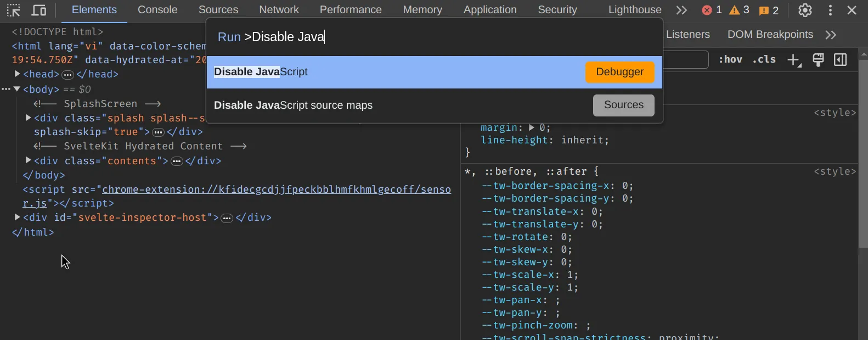Click the --tw-rotate property value

click(x=563, y=237)
